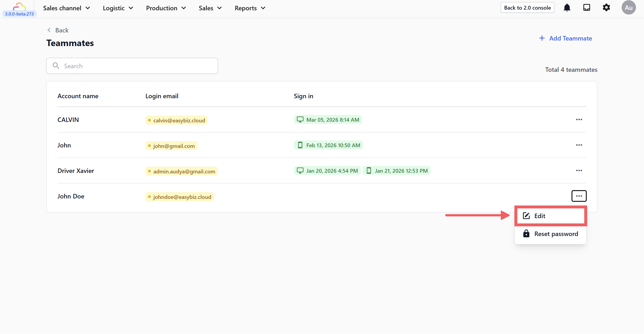Open the tablet device icon in header
The height and width of the screenshot is (334, 644).
tap(587, 8)
